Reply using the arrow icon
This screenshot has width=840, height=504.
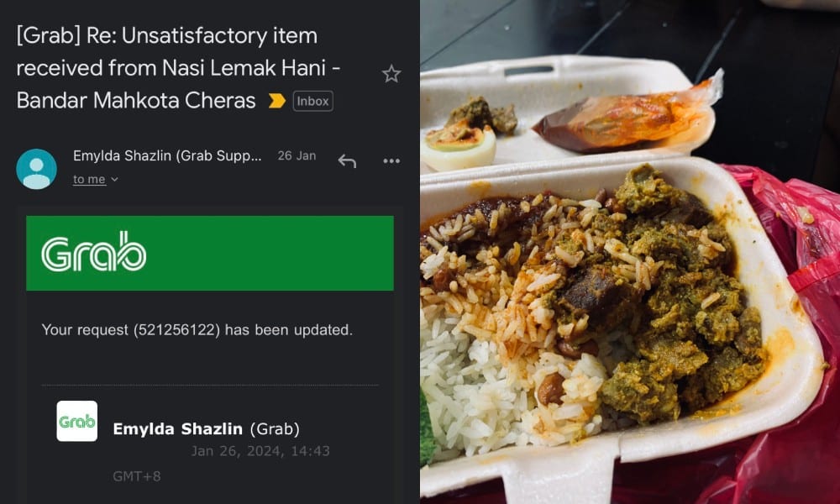(x=347, y=160)
